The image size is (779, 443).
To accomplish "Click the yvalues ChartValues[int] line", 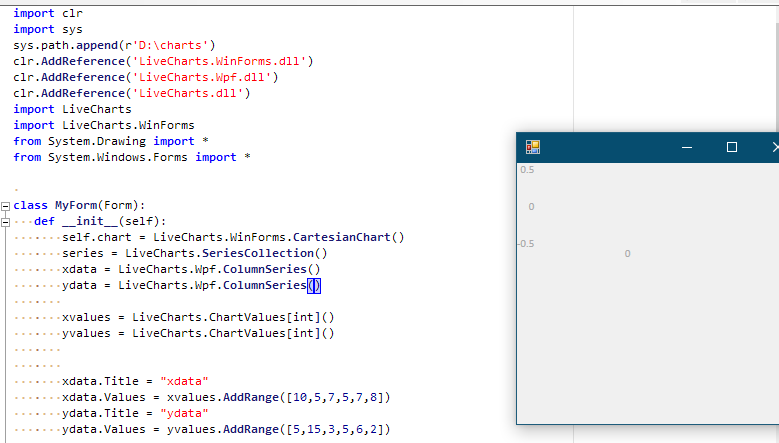I will coord(198,333).
